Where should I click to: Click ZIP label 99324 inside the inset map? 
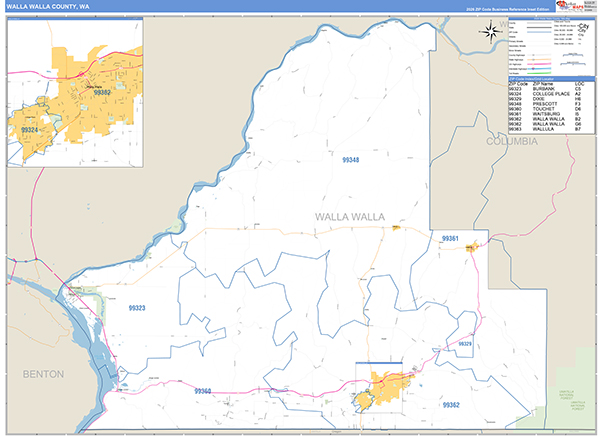[29, 130]
